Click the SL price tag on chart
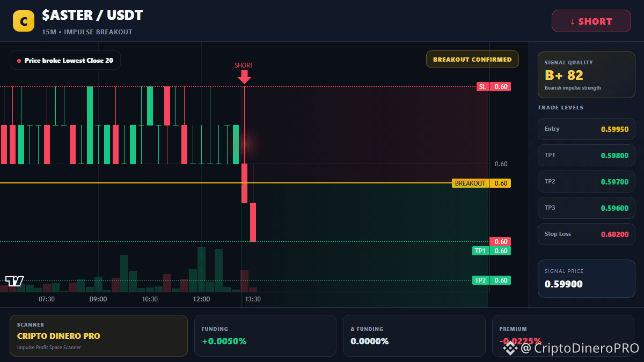The height and width of the screenshot is (362, 644). coord(493,87)
